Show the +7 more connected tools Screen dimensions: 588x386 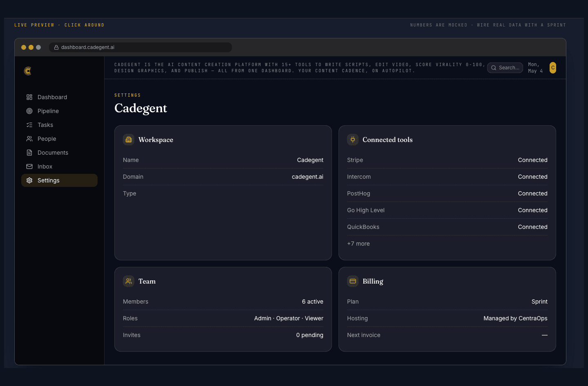click(359, 244)
